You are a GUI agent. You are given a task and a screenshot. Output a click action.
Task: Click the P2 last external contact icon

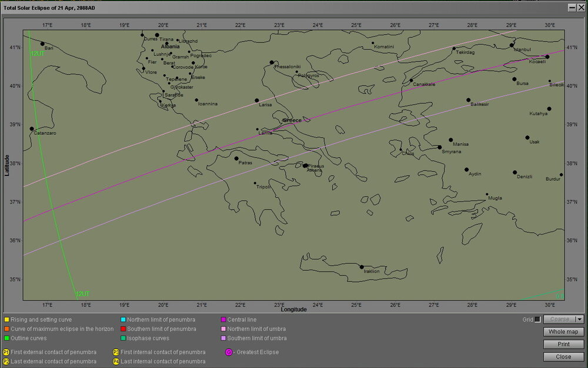pos(6,362)
